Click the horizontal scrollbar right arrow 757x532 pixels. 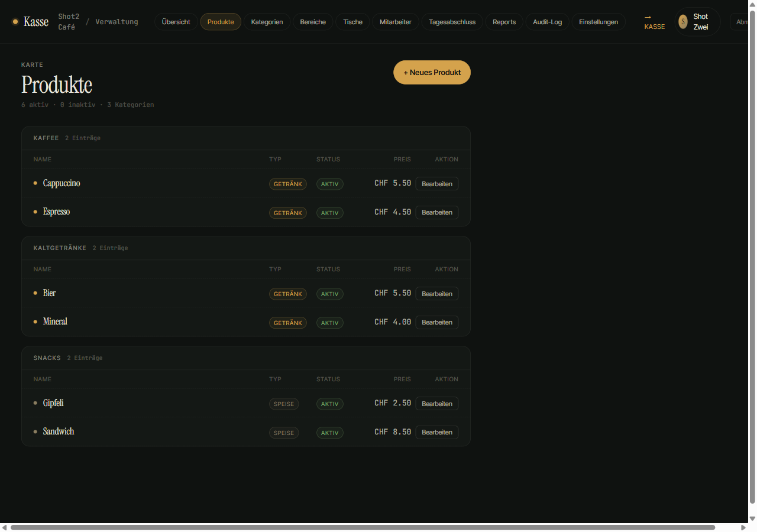tap(743, 527)
